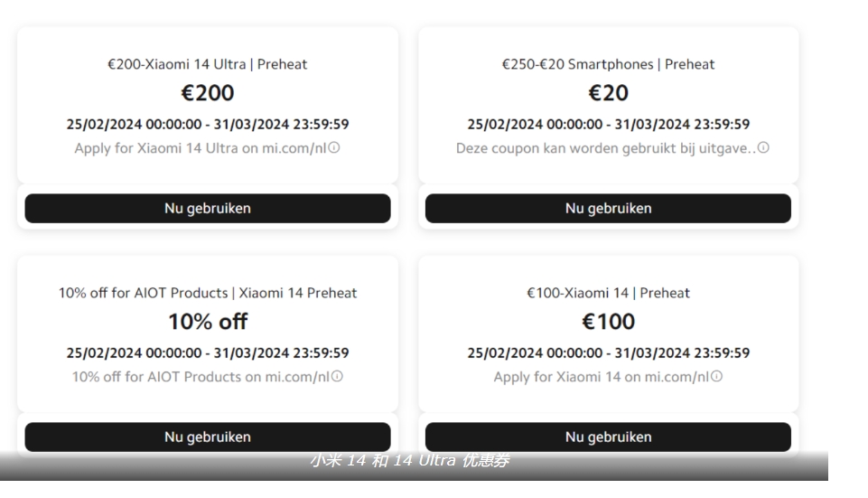868x498 pixels.
Task: Click the Chinese caption about Xiaomi 14 coupons
Action: (410, 460)
